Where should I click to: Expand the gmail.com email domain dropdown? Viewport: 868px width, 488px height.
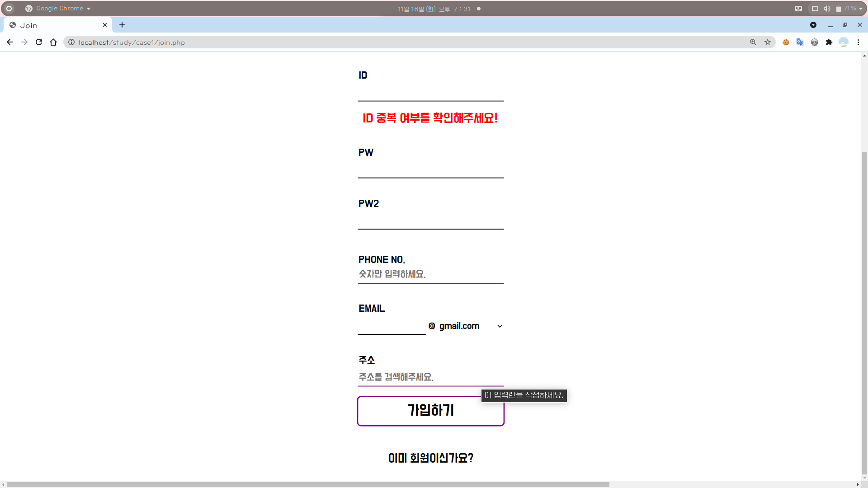470,326
